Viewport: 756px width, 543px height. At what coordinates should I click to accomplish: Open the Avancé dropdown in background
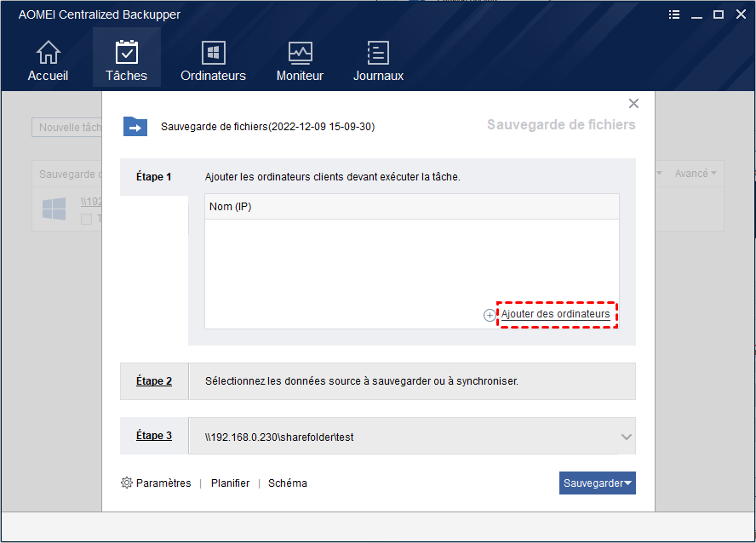[x=696, y=174]
